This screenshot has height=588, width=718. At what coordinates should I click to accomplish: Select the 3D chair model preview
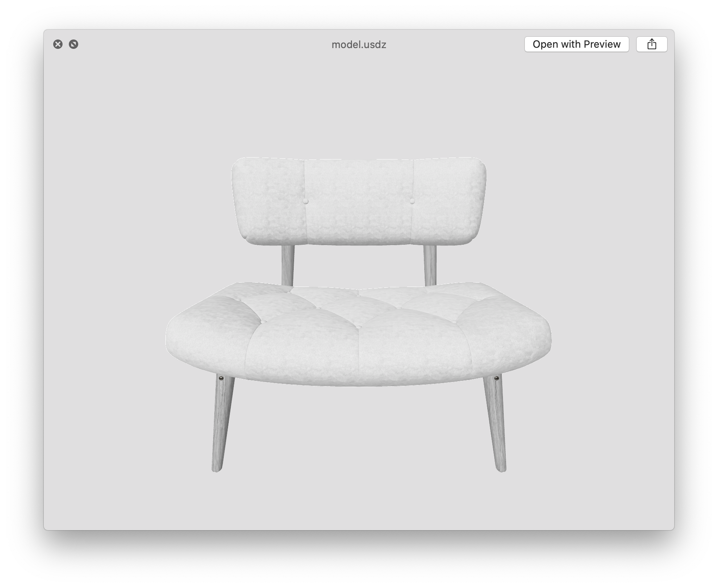(359, 314)
